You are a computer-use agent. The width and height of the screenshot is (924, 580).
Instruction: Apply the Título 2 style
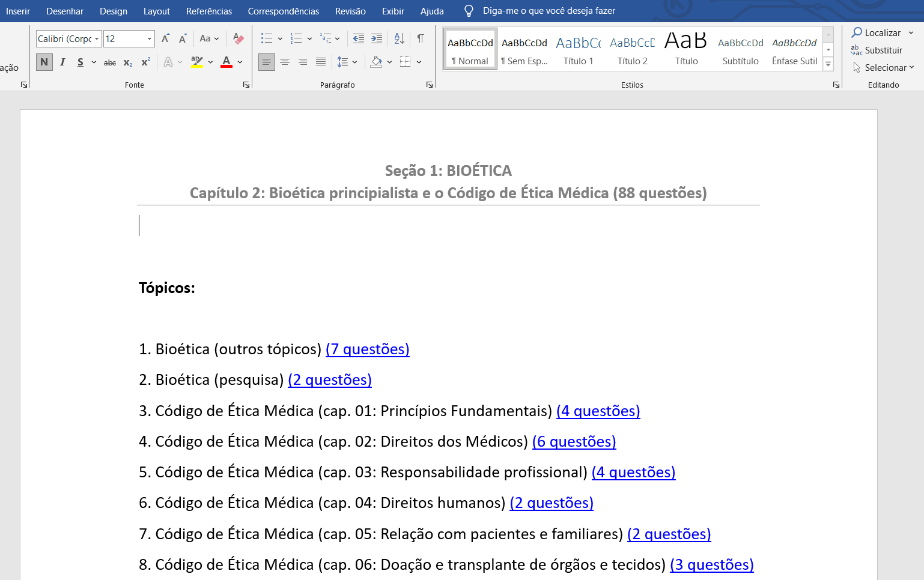pyautogui.click(x=633, y=49)
